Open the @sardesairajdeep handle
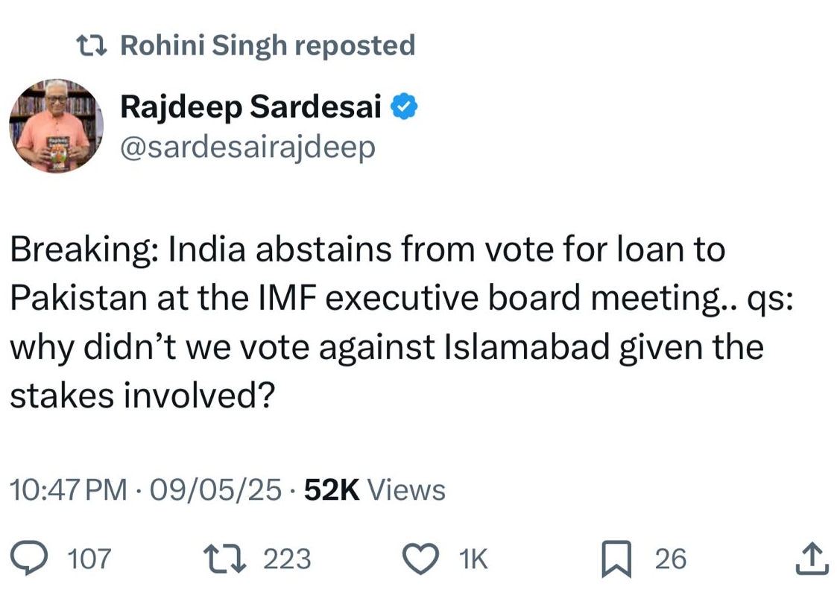Screen dimensions: 840x616 [x=247, y=147]
